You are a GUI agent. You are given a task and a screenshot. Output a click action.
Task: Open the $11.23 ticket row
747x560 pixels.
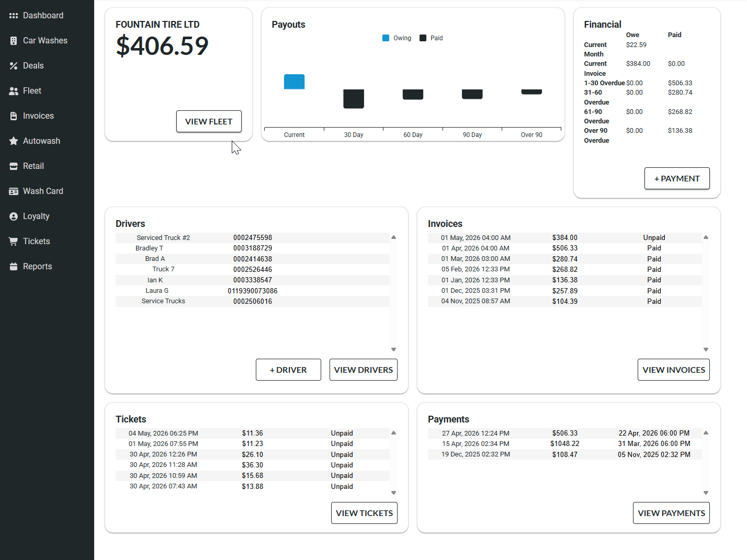point(253,444)
